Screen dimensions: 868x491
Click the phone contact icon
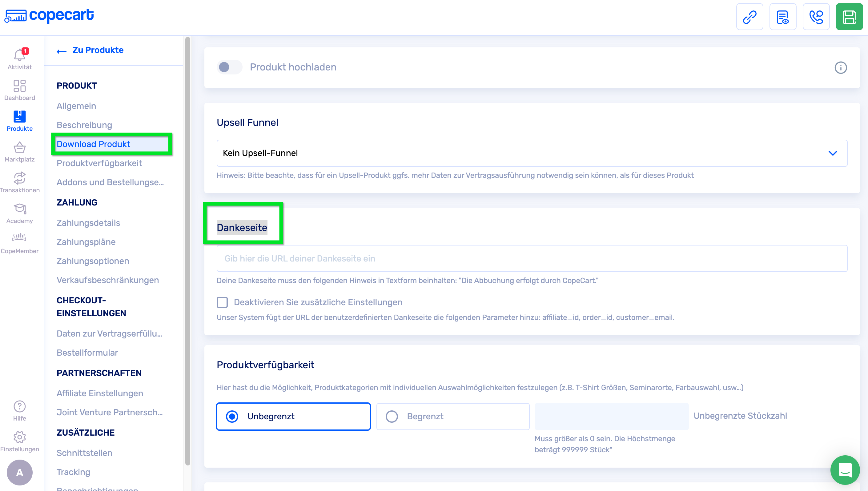click(816, 17)
